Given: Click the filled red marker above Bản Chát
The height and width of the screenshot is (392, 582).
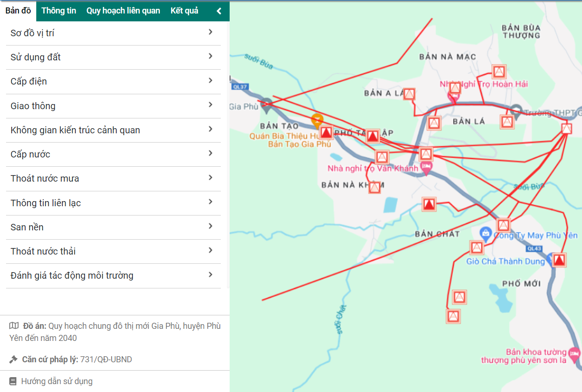Looking at the screenshot, I should pyautogui.click(x=429, y=204).
